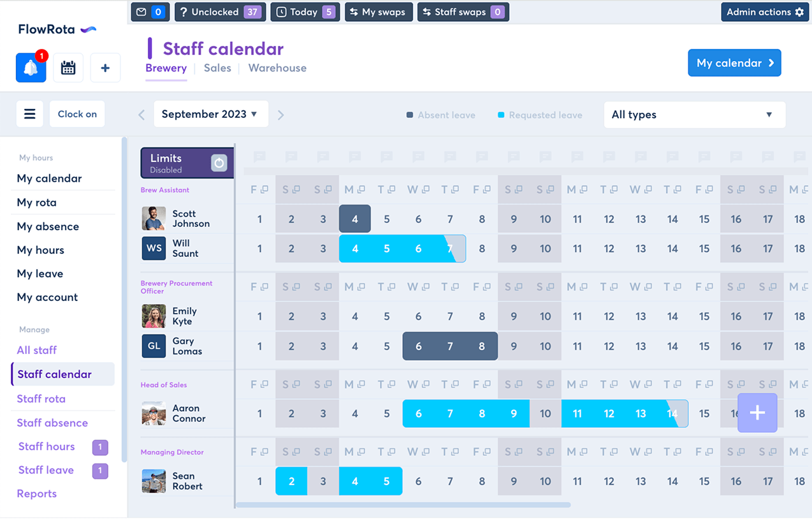Screen dimensions: 812x519
Task: Select Will Saunt's requested leave day 5
Action: (x=387, y=249)
